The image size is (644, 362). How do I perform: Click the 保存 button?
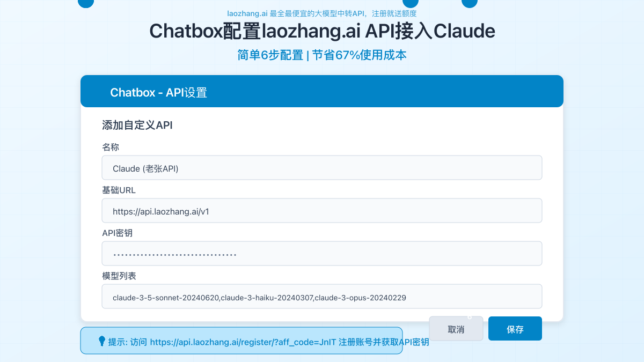pos(515,329)
